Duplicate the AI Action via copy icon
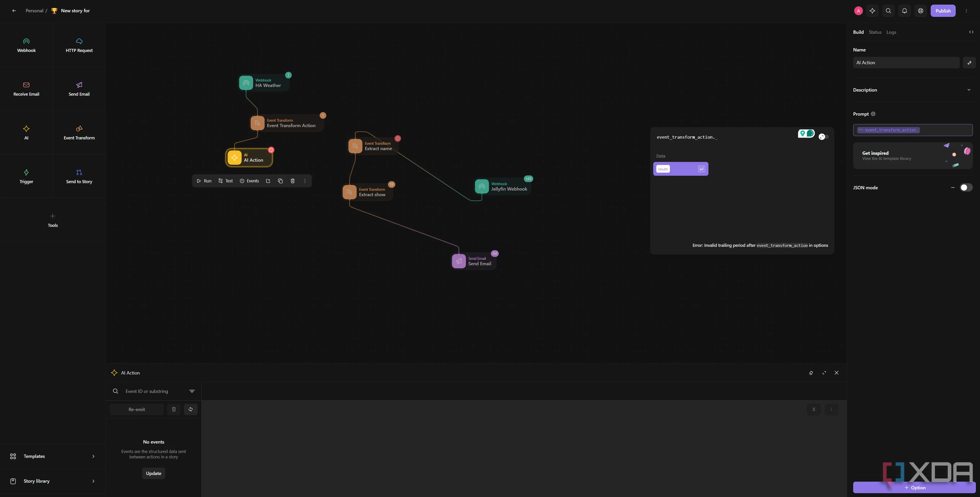Screen dimensions: 980x497 tap(280, 181)
